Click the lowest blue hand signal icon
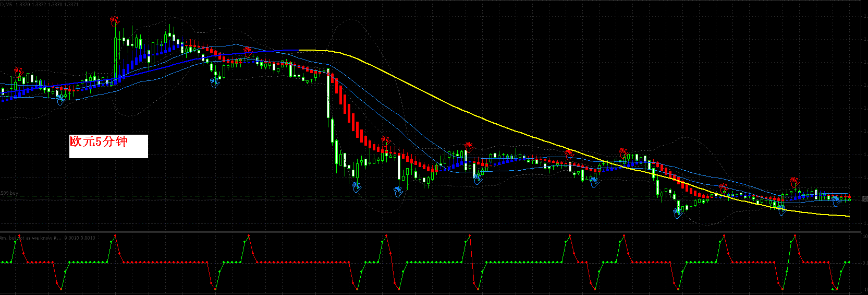Viewport: 868px width, 295px height. tap(678, 213)
